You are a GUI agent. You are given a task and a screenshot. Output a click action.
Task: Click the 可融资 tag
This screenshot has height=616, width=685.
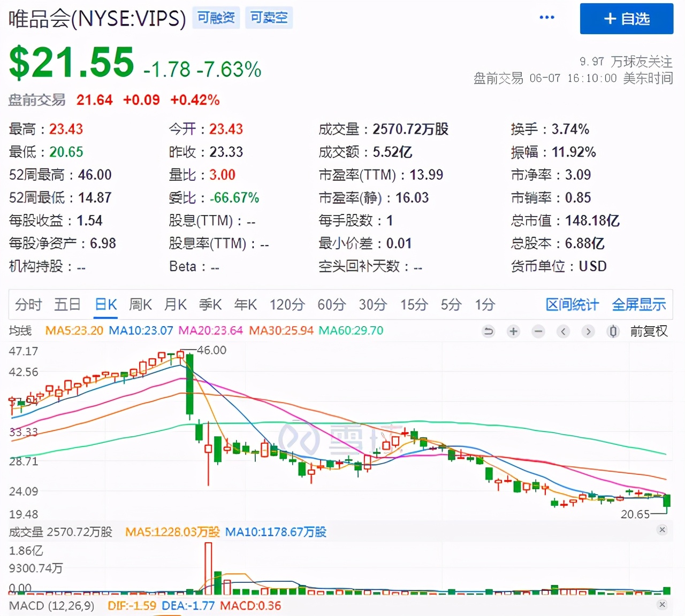(x=216, y=18)
